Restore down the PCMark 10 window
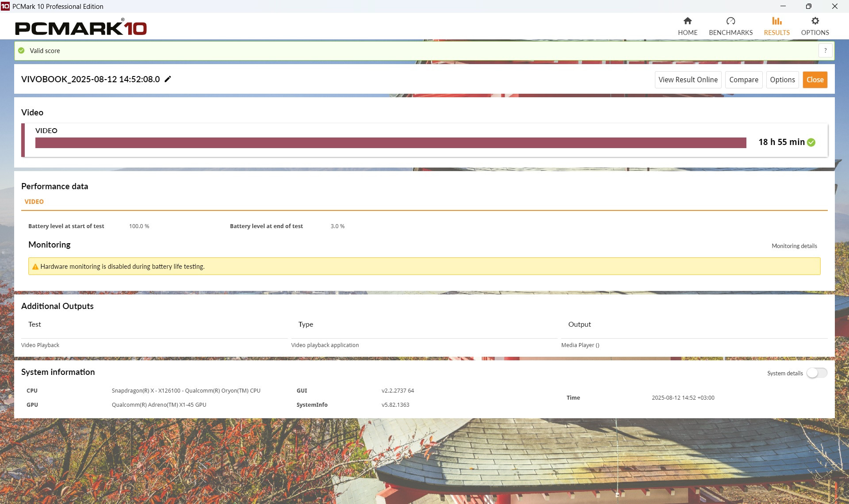Viewport: 849px width, 504px height. coord(808,6)
